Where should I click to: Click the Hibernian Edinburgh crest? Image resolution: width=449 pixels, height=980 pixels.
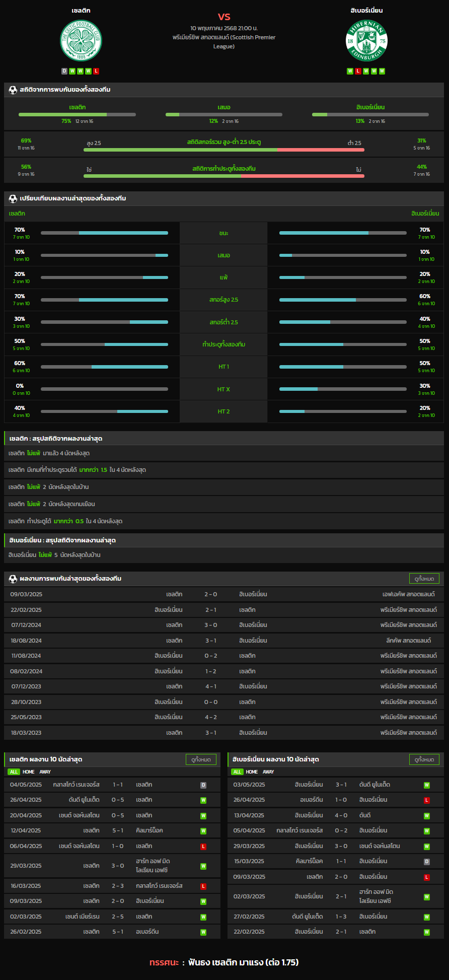tap(366, 40)
